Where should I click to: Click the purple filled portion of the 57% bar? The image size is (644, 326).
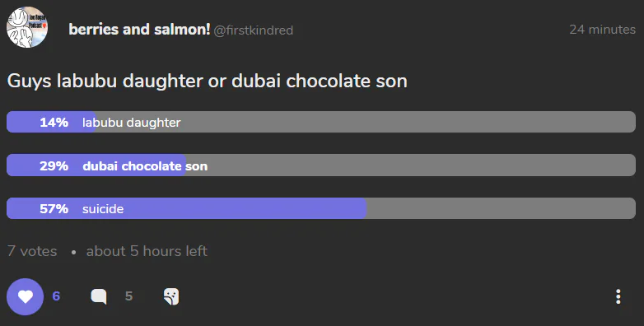pyautogui.click(x=186, y=208)
